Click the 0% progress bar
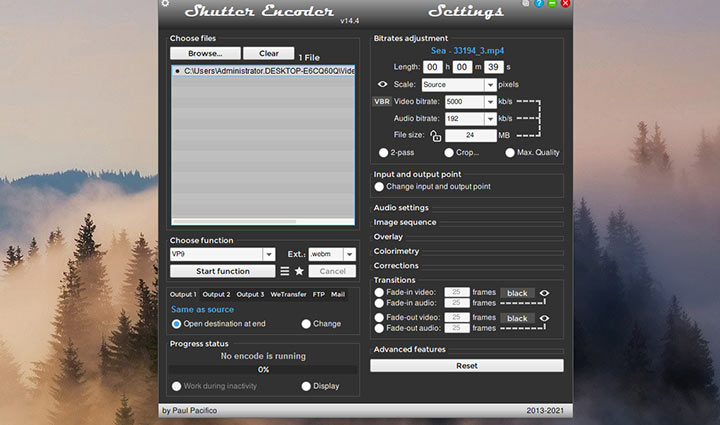This screenshot has height=425, width=720. click(263, 370)
